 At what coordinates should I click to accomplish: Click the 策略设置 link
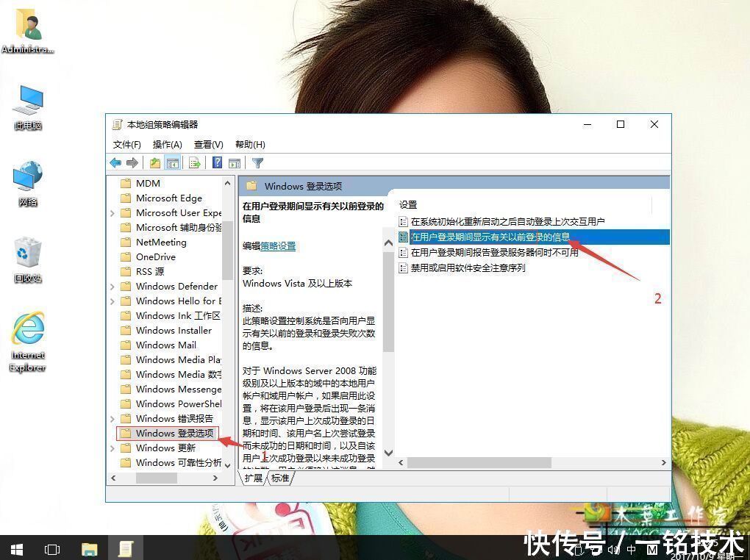[x=278, y=245]
